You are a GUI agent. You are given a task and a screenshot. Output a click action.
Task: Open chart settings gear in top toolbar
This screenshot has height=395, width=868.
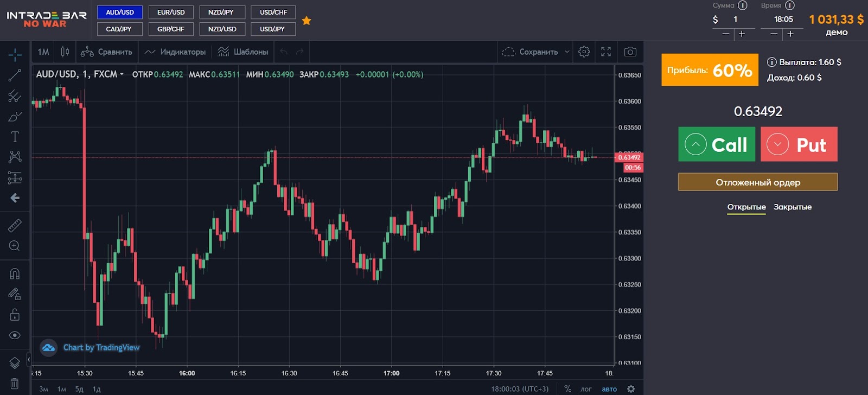584,52
